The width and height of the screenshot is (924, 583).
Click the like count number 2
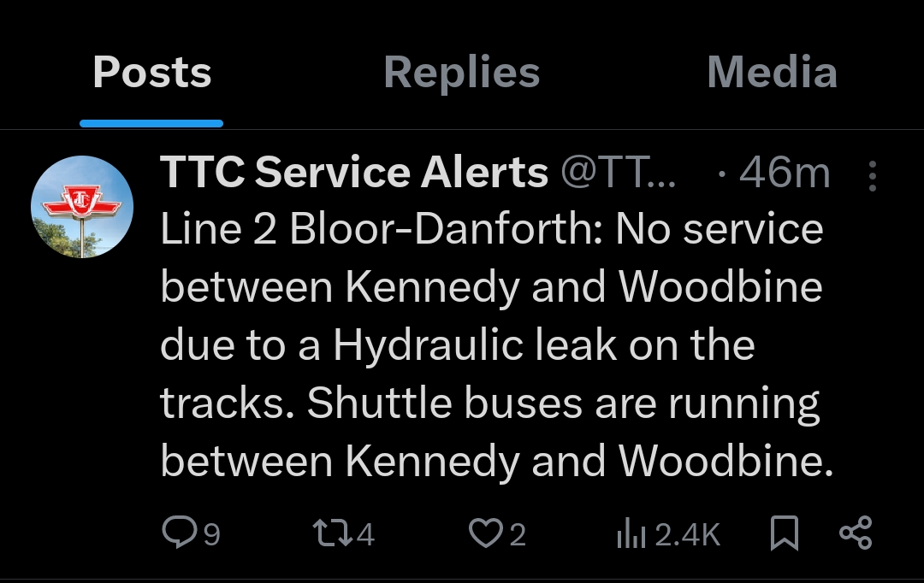click(x=517, y=535)
